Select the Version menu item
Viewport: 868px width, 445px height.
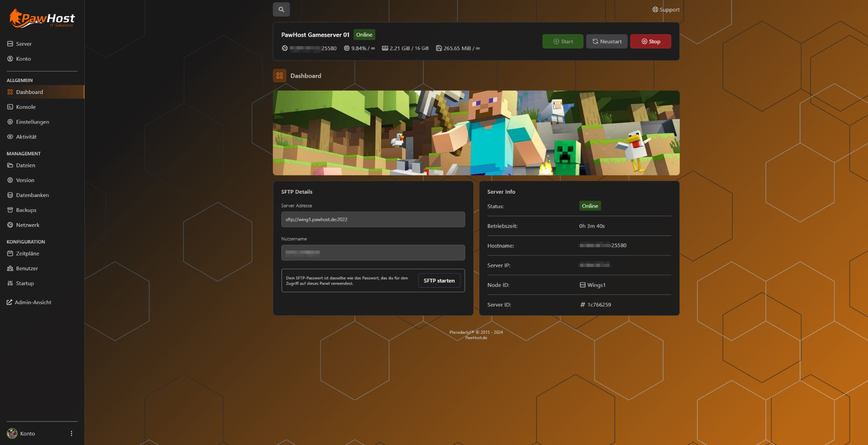(25, 180)
